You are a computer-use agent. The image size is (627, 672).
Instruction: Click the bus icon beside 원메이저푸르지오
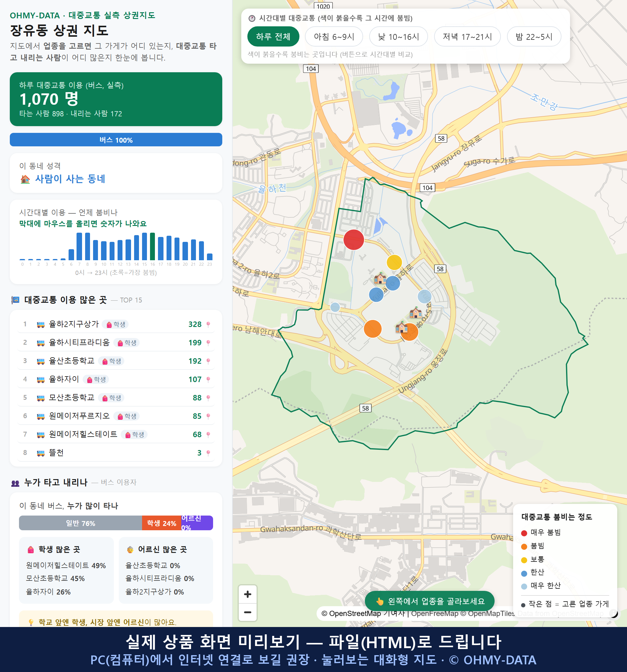coord(40,416)
